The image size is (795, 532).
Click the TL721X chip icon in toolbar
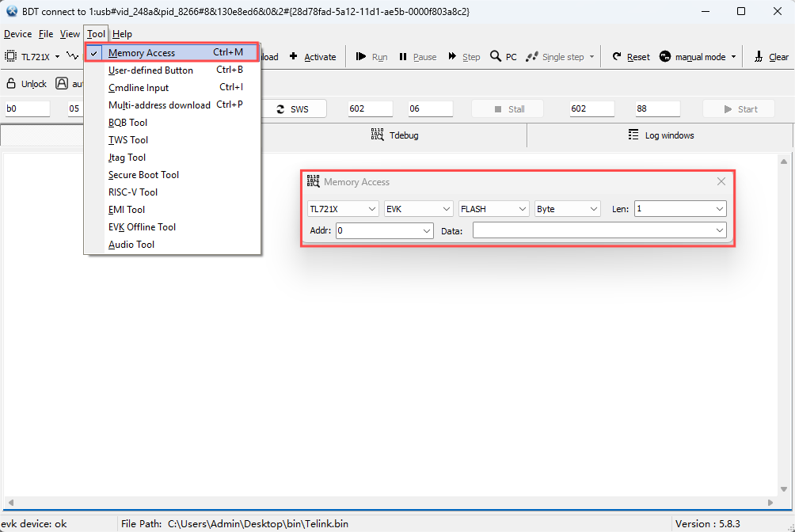point(10,56)
